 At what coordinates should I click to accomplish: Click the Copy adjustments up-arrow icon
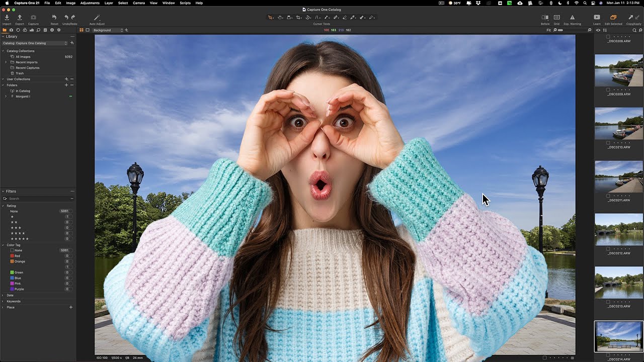[630, 18]
